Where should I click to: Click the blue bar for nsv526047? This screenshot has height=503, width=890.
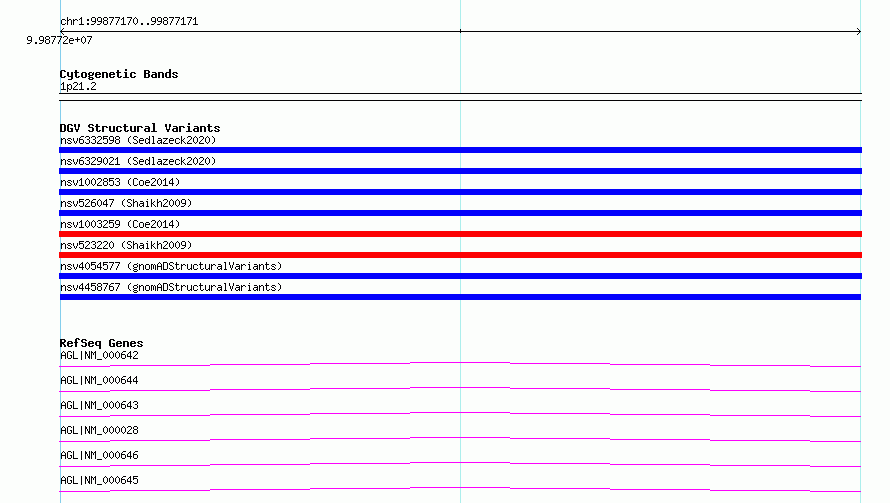click(x=460, y=213)
